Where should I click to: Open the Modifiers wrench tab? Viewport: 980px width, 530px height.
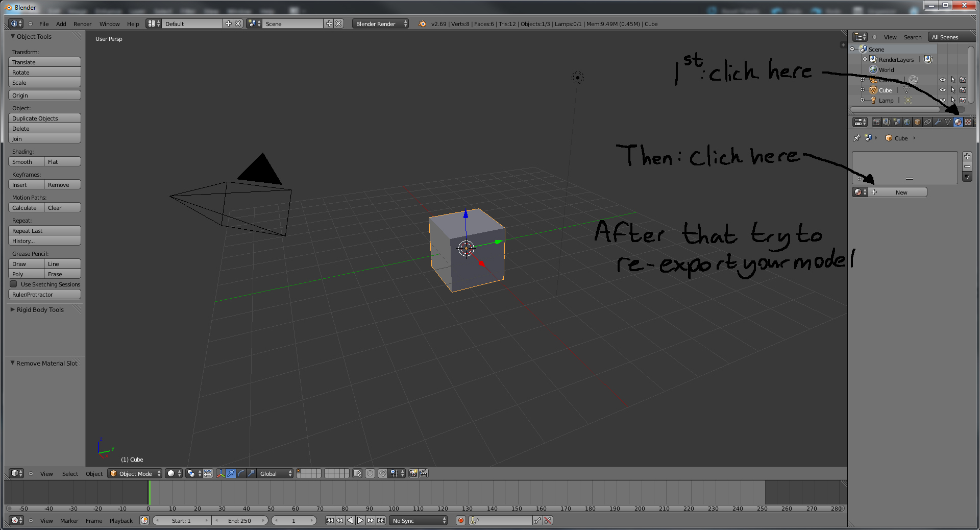938,122
